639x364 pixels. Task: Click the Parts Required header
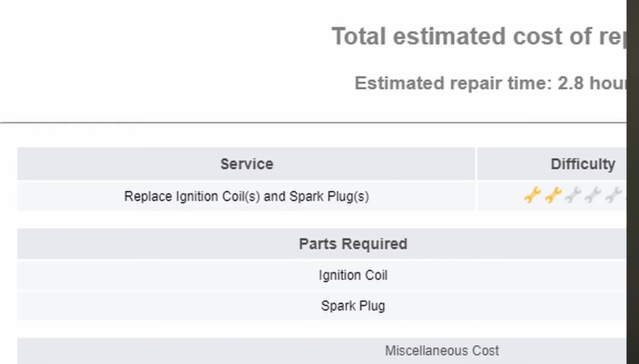coord(322,244)
